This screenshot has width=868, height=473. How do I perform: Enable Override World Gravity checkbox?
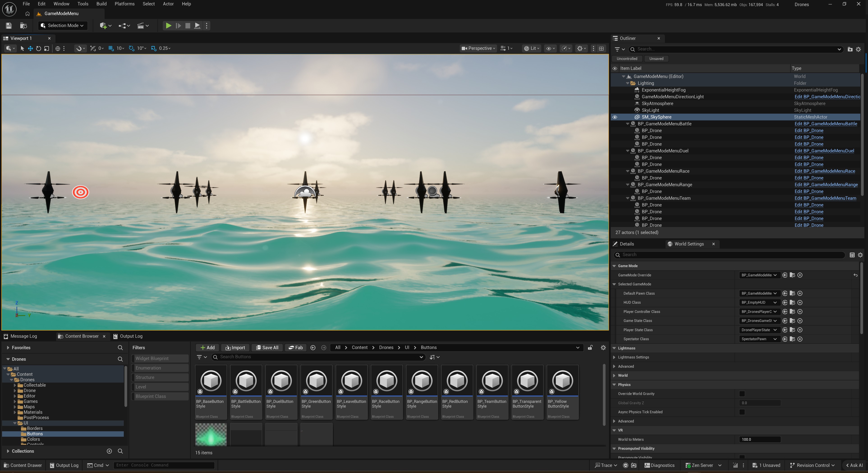[742, 394]
